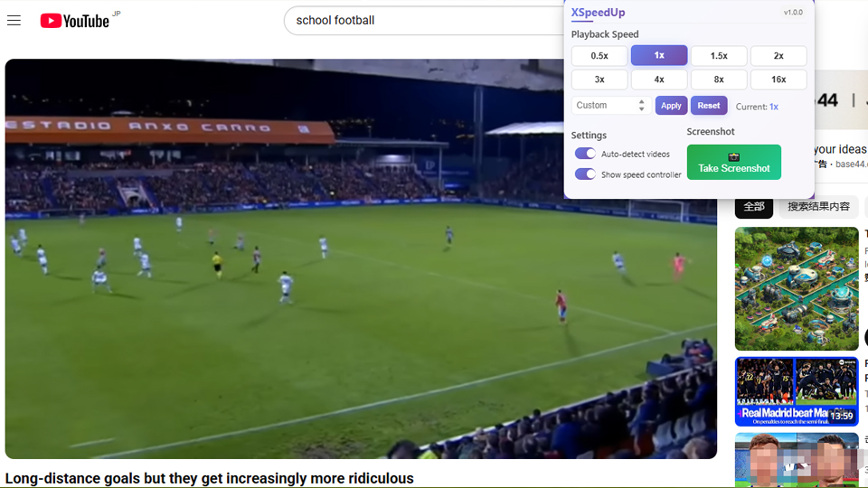This screenshot has height=488, width=868.
Task: Disable Show speed controller switch
Action: [x=585, y=174]
